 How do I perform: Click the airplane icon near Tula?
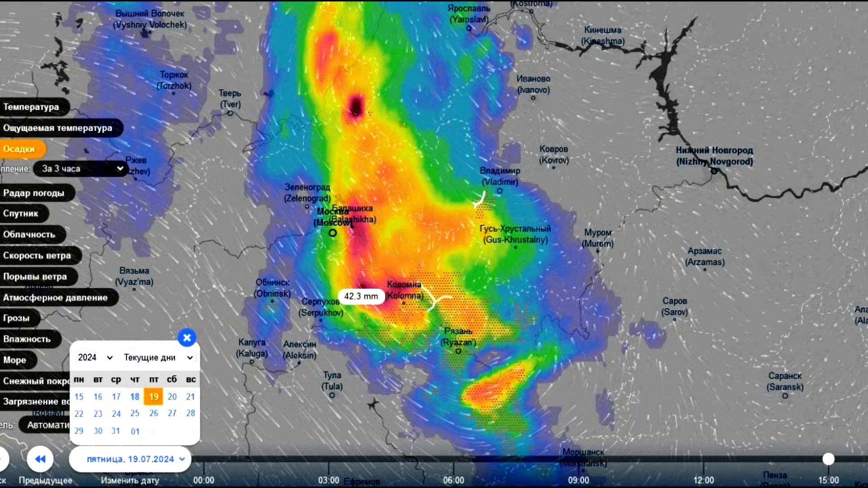(x=373, y=403)
